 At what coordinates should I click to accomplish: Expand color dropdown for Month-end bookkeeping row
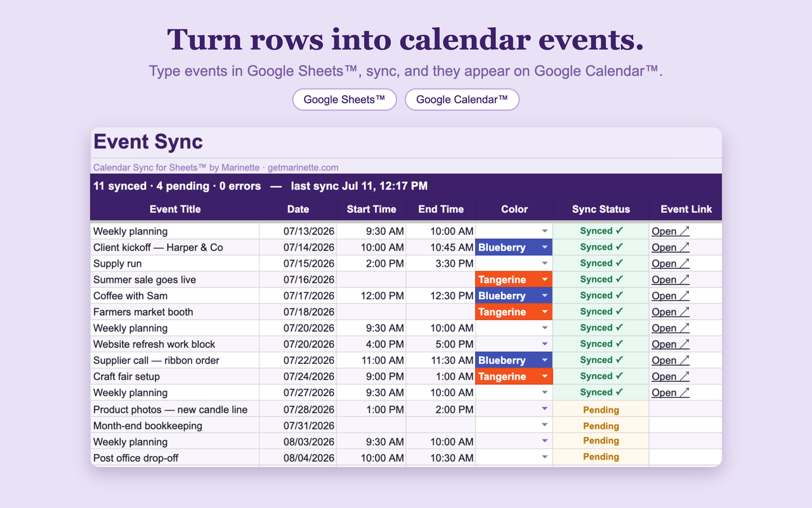point(544,425)
